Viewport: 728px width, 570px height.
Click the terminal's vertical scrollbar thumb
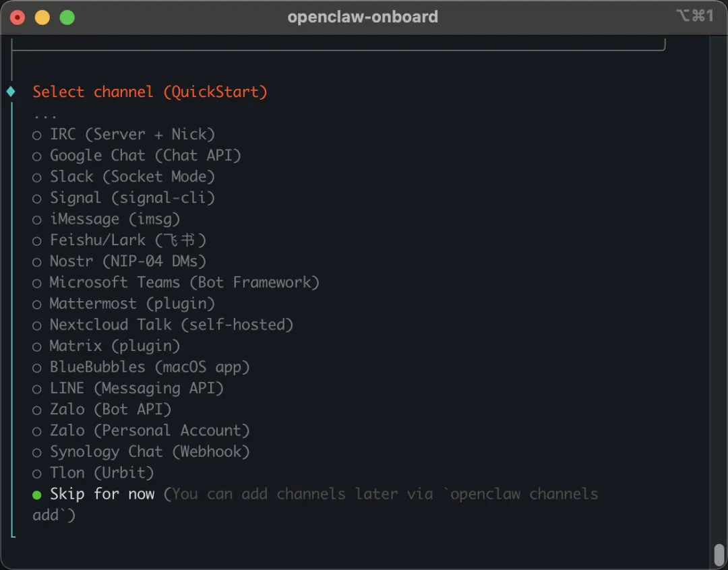click(719, 555)
